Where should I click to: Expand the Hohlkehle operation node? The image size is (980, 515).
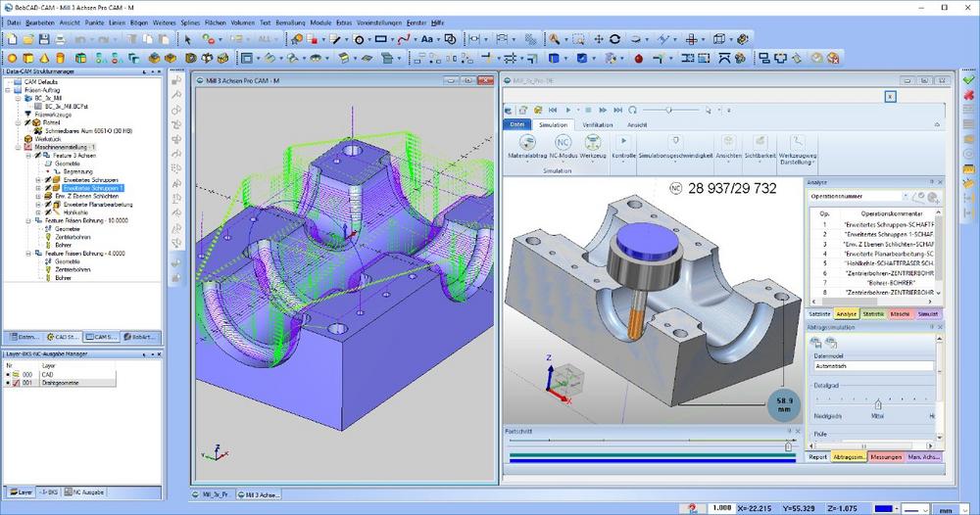[38, 212]
